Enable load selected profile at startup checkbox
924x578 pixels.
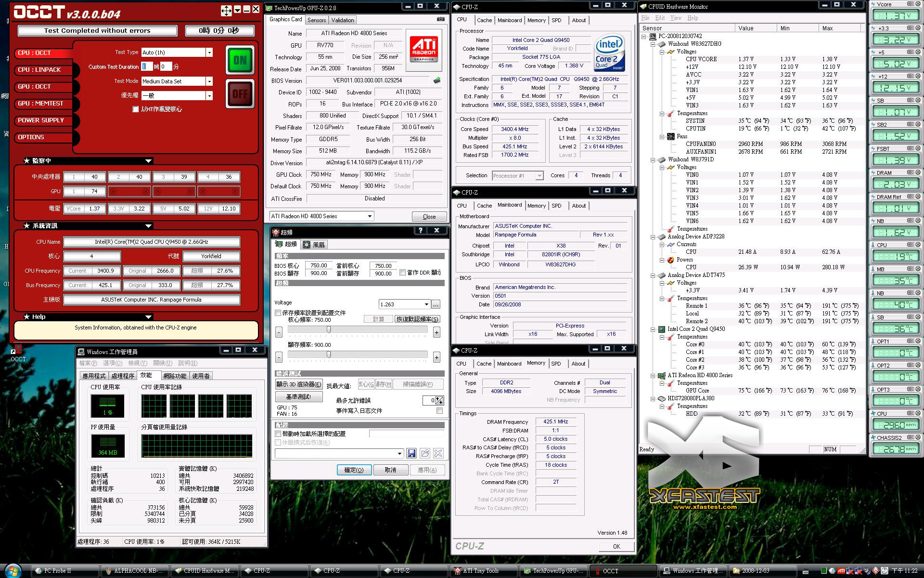[x=278, y=433]
